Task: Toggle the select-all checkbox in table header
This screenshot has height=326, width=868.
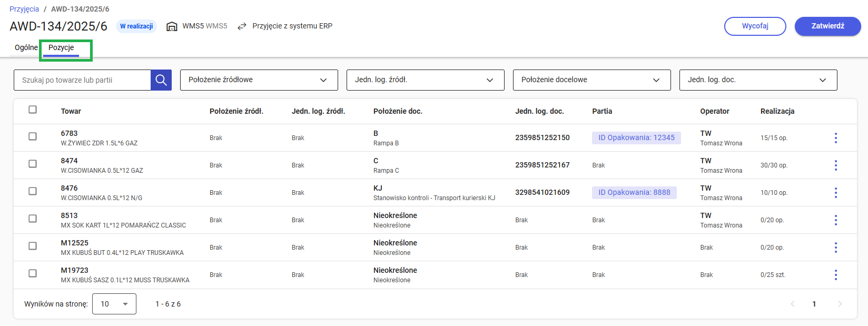Action: pos(33,110)
